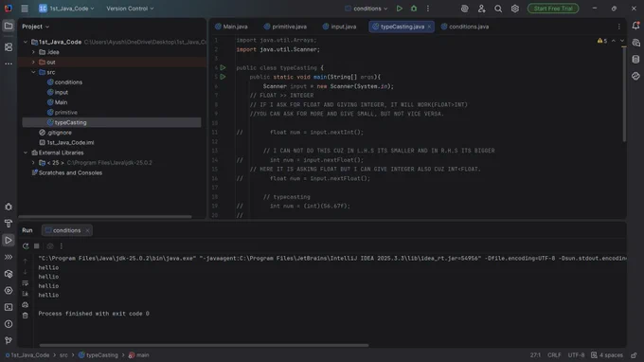The width and height of the screenshot is (644, 362).
Task: Switch to the input.java tab
Action: (339, 27)
